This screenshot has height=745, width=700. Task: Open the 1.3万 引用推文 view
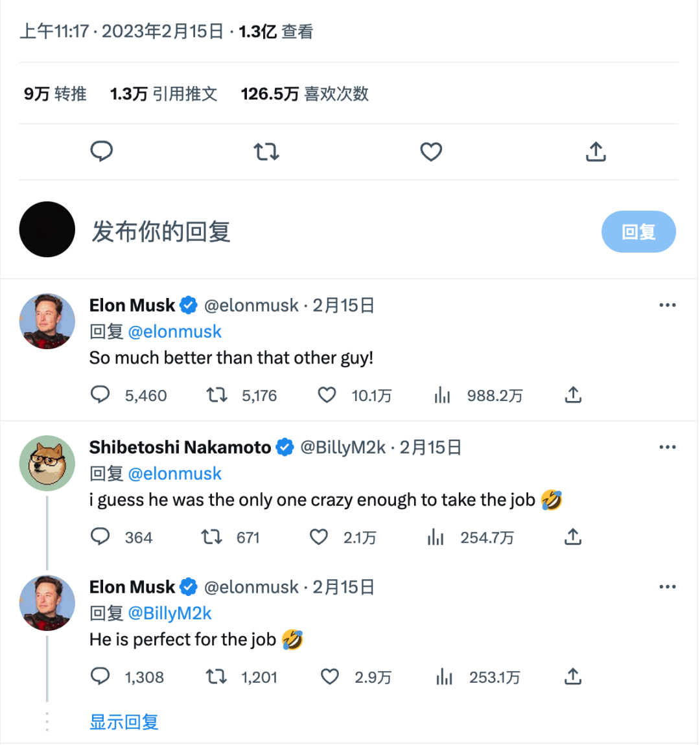163,94
